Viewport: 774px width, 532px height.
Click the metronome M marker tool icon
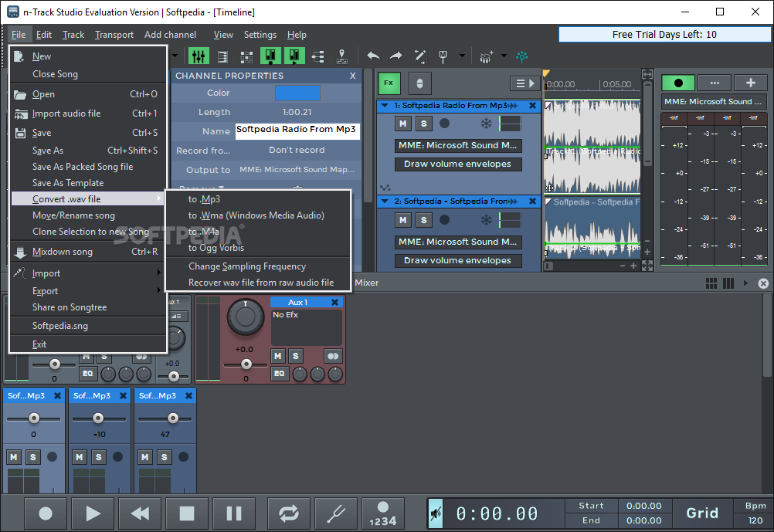pyautogui.click(x=443, y=57)
